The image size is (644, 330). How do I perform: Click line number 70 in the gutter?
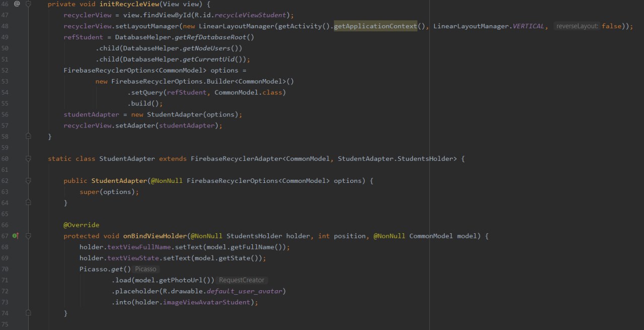(5, 269)
